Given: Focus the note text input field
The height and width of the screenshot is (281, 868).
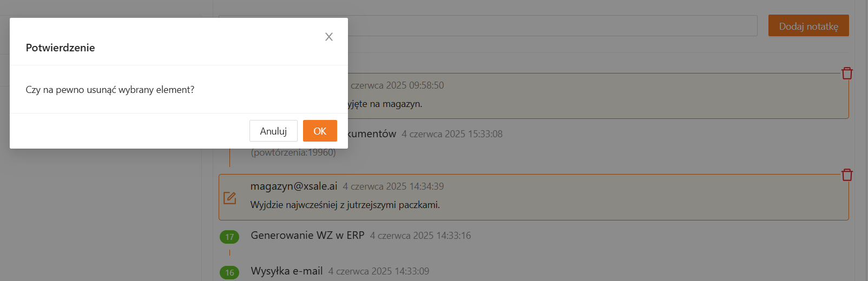Looking at the screenshot, I should click(553, 26).
